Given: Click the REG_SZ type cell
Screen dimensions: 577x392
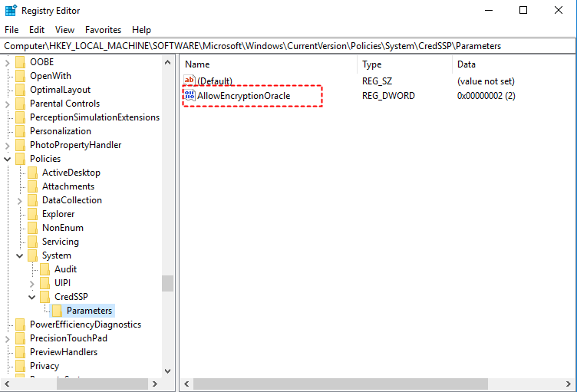Looking at the screenshot, I should tap(378, 81).
